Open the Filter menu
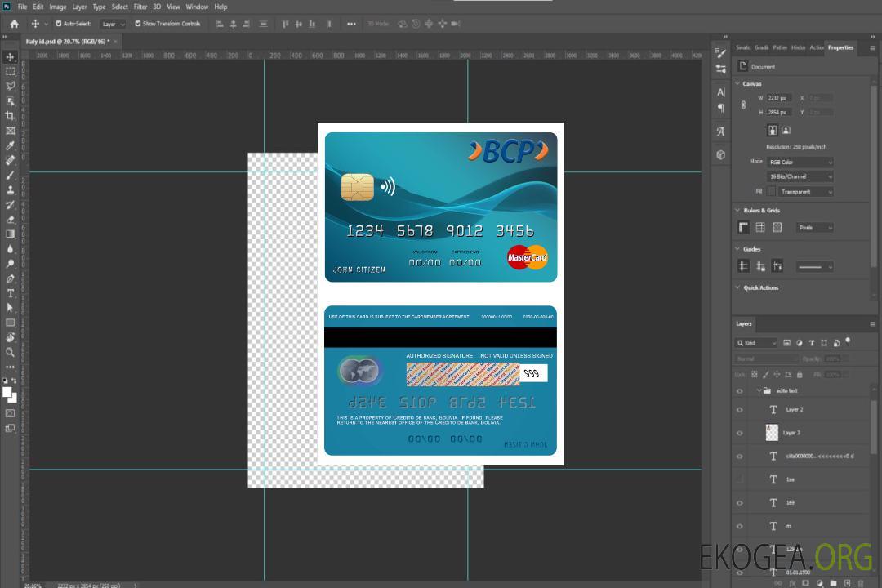Screen dimensions: 882x588 click(x=140, y=7)
